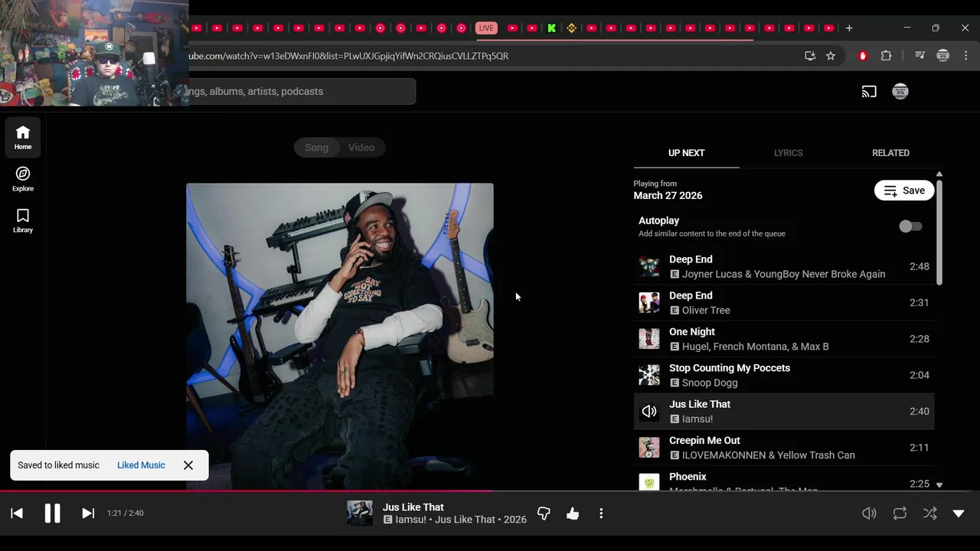Install app icon in the address bar
This screenshot has height=551, width=980.
click(810, 56)
